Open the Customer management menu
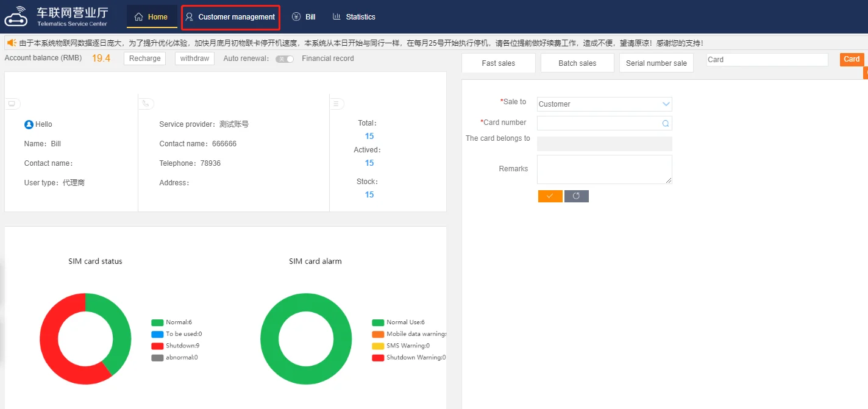This screenshot has width=868, height=409. (x=230, y=17)
